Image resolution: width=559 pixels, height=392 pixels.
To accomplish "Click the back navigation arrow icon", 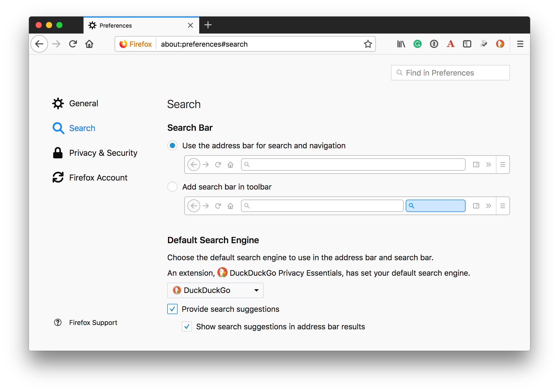I will (40, 44).
